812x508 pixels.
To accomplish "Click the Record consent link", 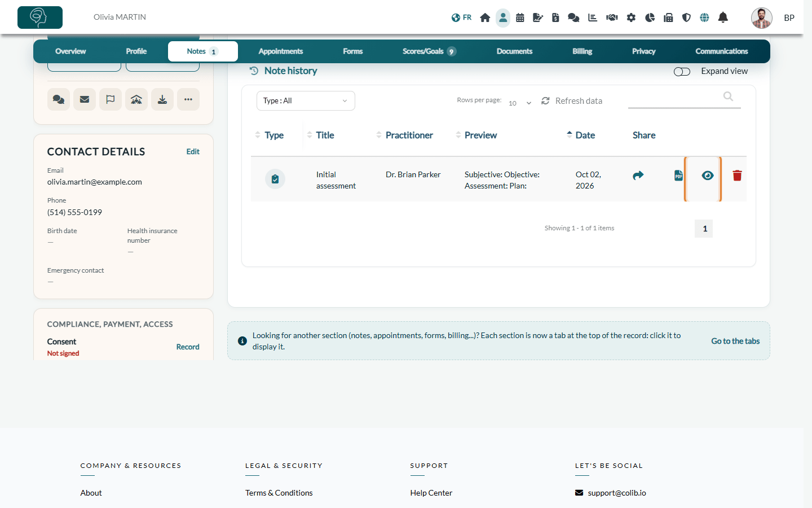I will coord(188,347).
